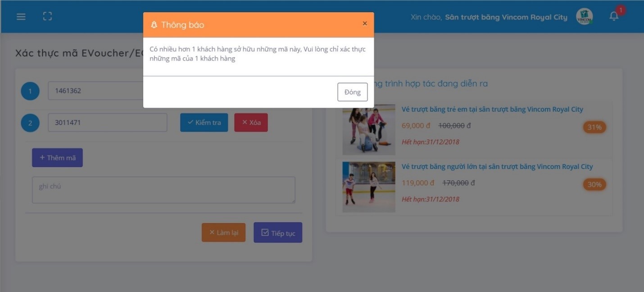Click the struck-through 170,000 đ price

(x=458, y=183)
